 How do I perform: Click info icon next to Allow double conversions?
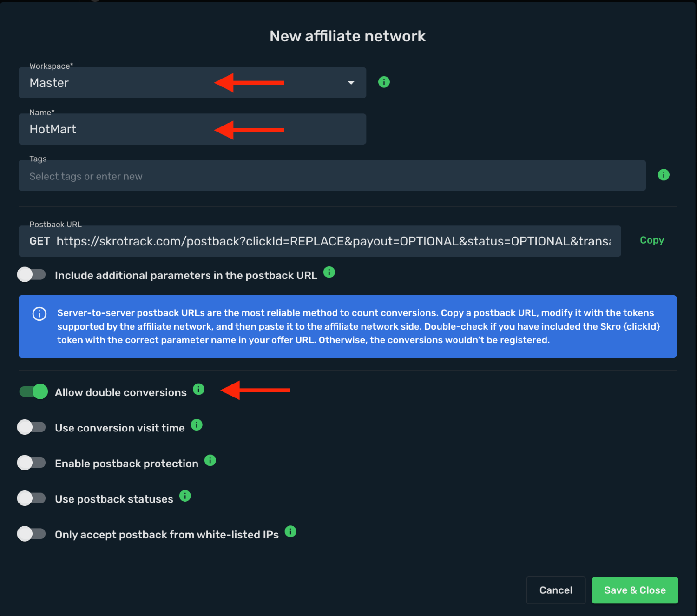click(x=198, y=389)
